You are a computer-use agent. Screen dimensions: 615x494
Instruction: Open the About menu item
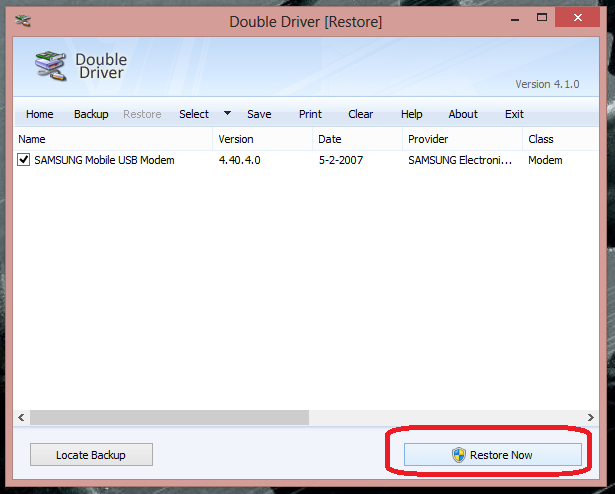tap(463, 114)
